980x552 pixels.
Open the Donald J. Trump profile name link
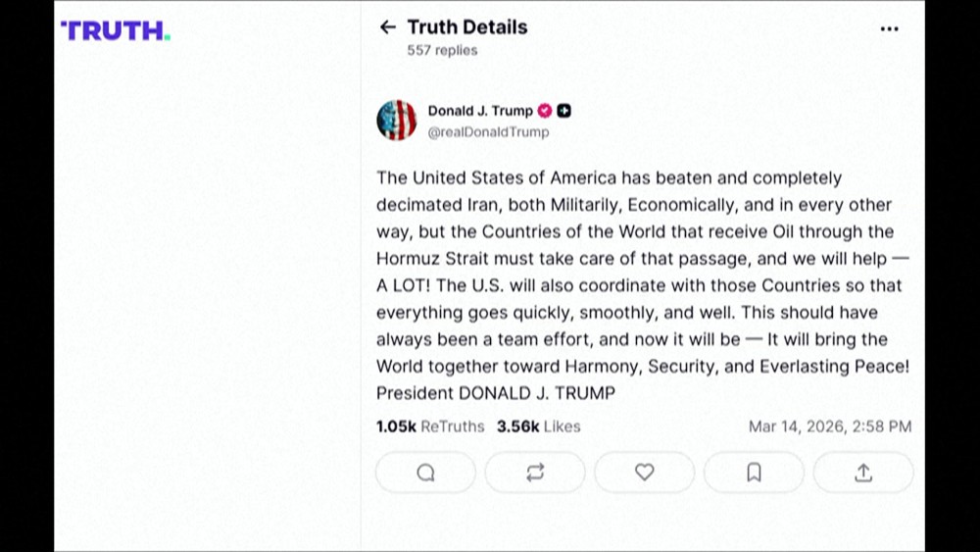coord(480,111)
